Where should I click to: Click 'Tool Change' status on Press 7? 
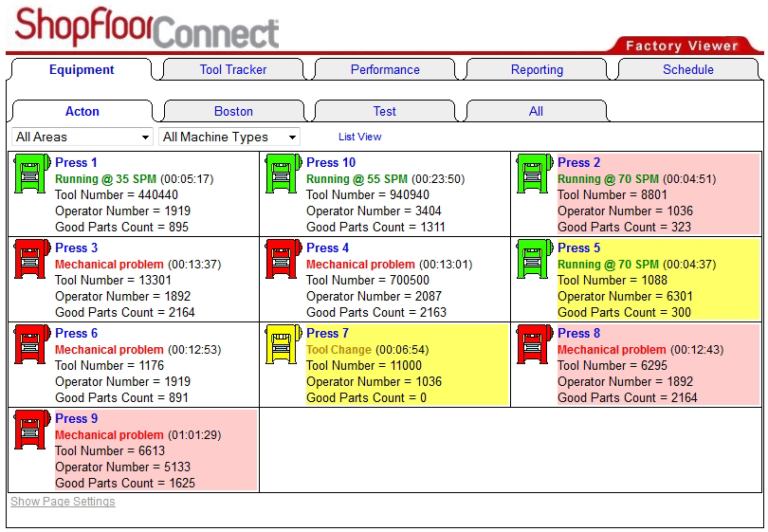338,349
